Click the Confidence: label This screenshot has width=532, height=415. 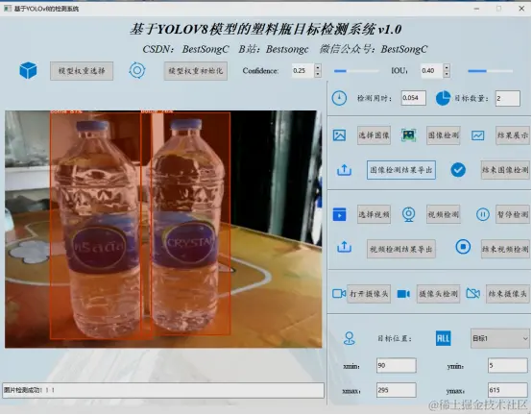coord(260,71)
